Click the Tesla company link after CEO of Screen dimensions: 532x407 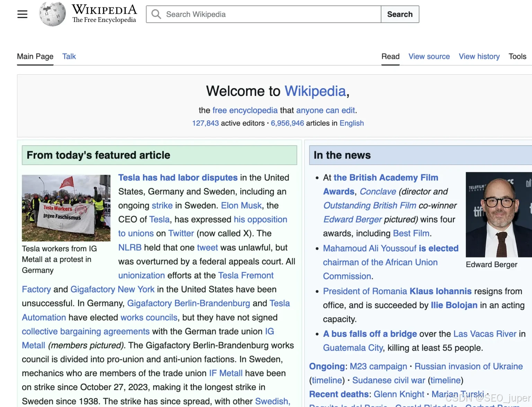click(x=159, y=219)
